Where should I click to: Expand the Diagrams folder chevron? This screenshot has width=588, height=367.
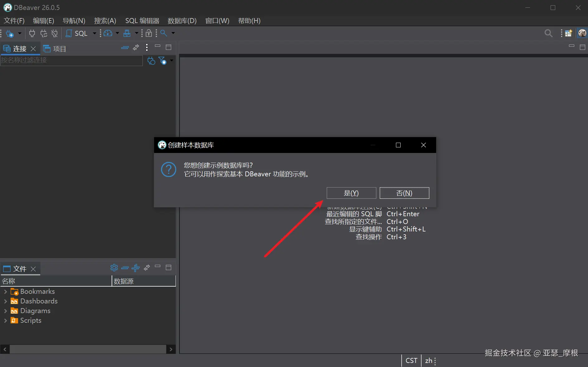coord(5,311)
